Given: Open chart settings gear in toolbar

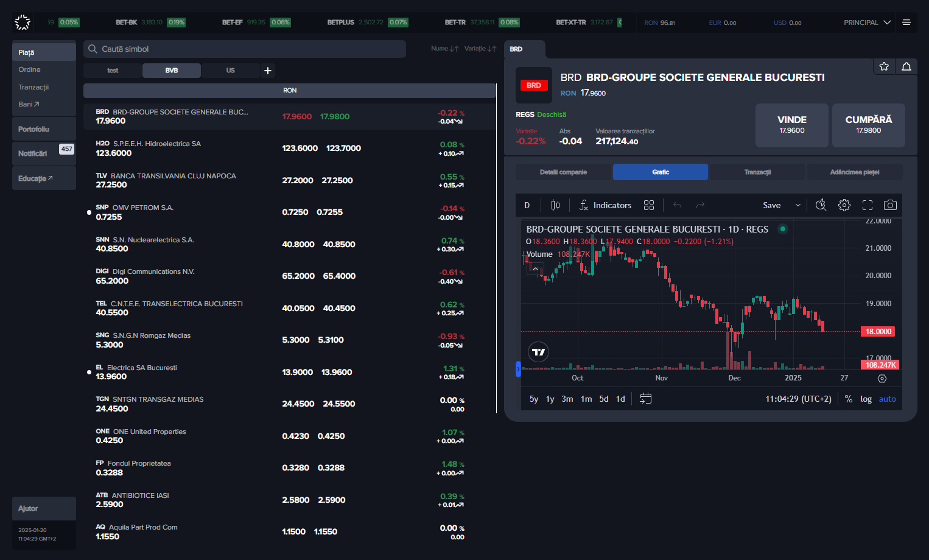Looking at the screenshot, I should point(844,205).
